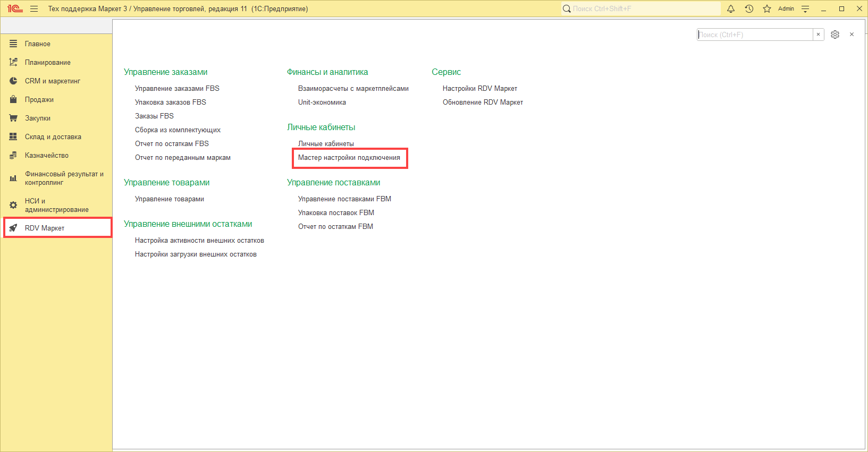The width and height of the screenshot is (868, 452).
Task: Click the Управление заказами group heading
Action: click(166, 72)
